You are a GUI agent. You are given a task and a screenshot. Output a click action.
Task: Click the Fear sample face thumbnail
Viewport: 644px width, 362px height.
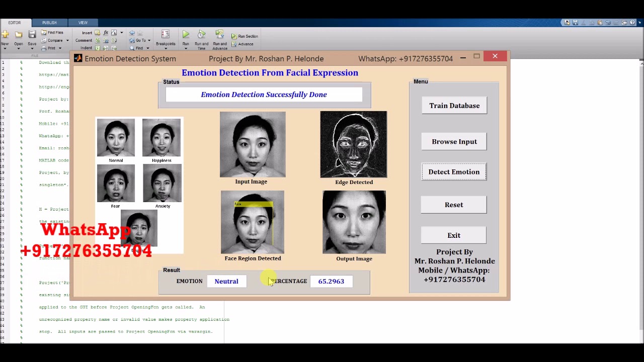[116, 184]
